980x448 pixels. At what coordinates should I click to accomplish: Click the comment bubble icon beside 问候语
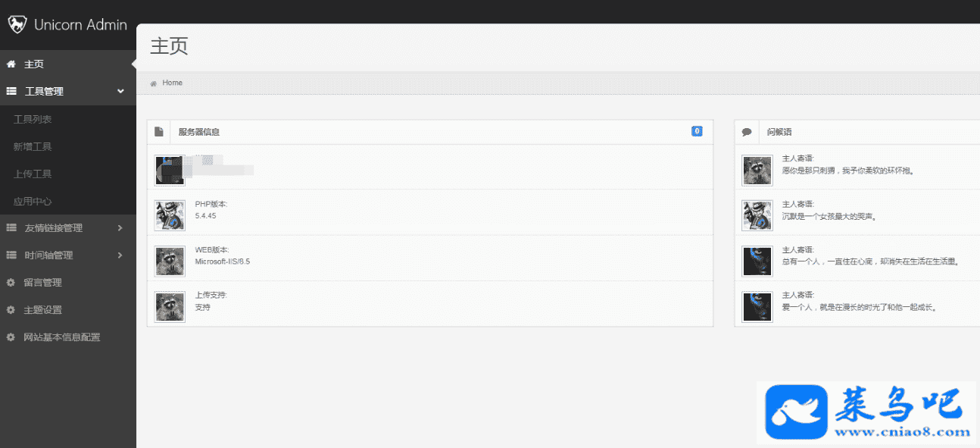(747, 132)
